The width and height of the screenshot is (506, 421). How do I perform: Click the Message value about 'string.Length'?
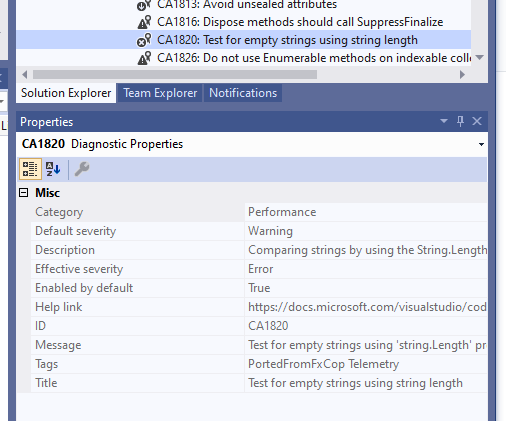(366, 345)
